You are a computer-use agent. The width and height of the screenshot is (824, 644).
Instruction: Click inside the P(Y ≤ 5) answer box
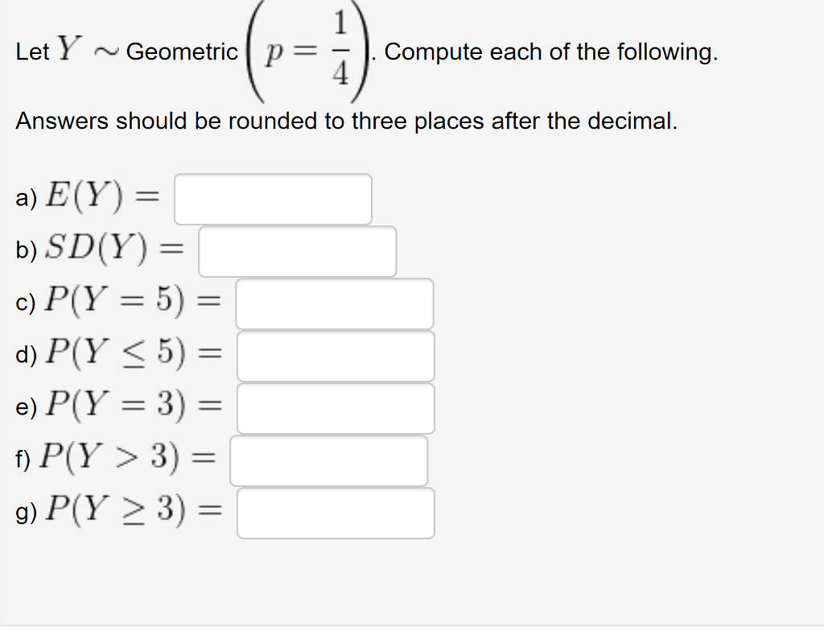coord(336,355)
